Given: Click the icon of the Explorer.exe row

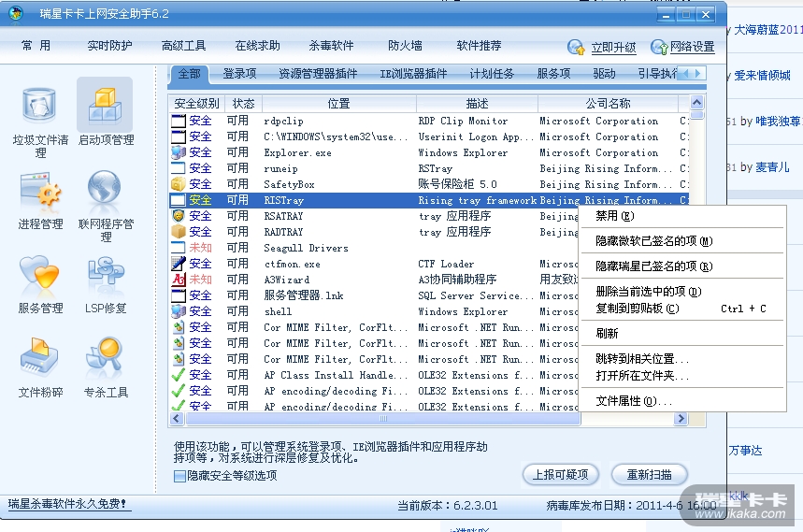Looking at the screenshot, I should [179, 152].
